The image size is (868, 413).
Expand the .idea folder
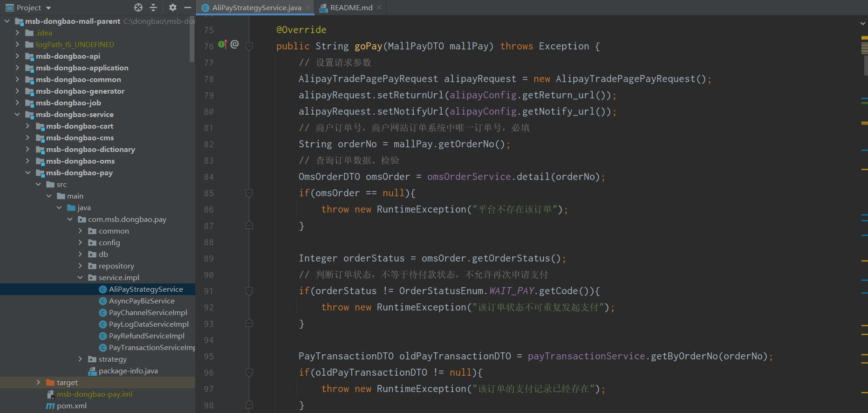click(17, 33)
